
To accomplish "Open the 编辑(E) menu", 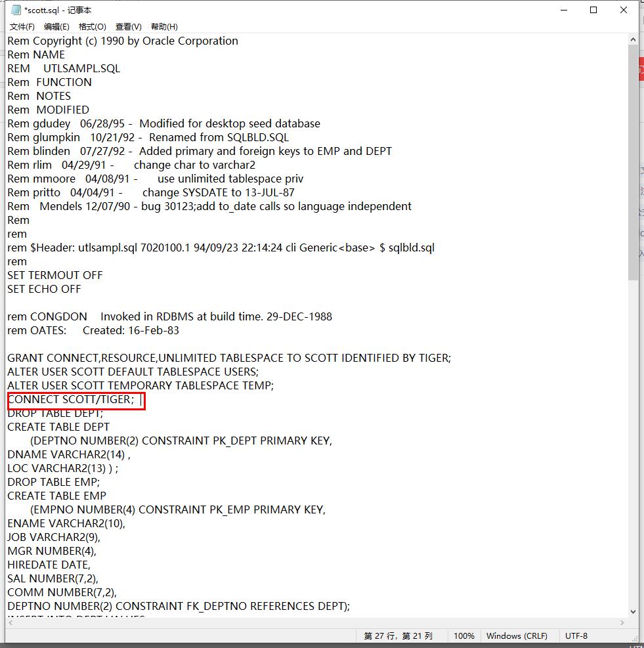I will pos(57,26).
